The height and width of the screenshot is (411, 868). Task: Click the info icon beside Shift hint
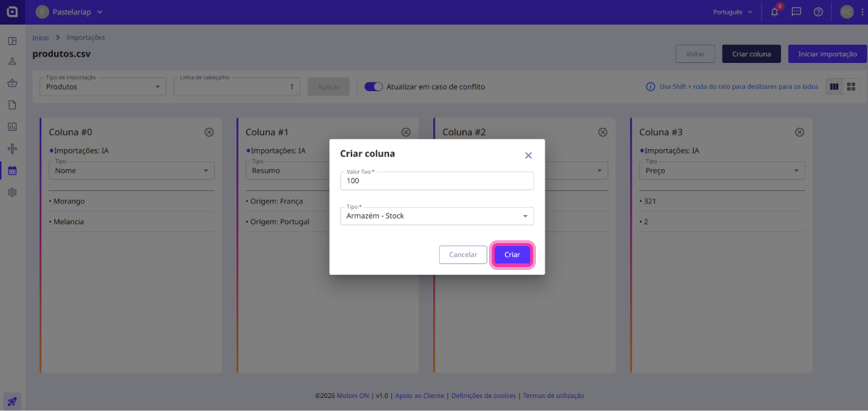[x=650, y=87]
